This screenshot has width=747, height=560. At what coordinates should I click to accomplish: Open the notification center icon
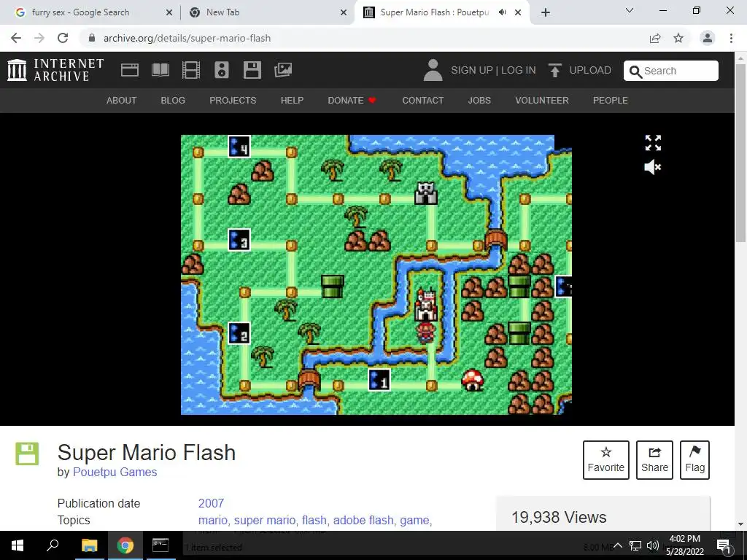(724, 545)
